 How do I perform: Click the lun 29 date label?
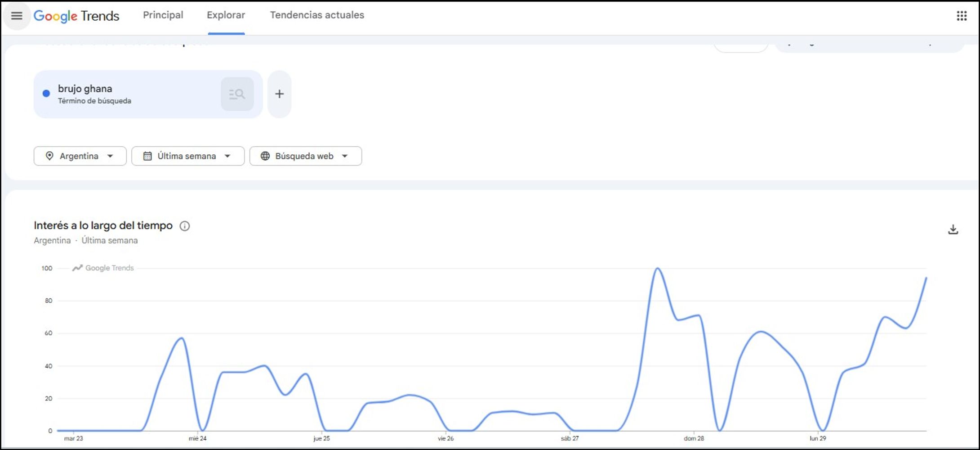click(x=818, y=438)
